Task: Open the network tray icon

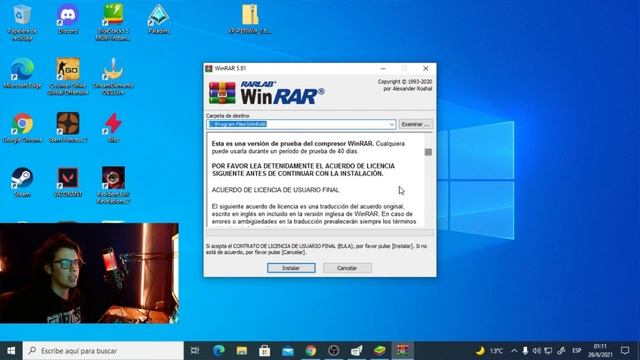Action: pyautogui.click(x=548, y=351)
